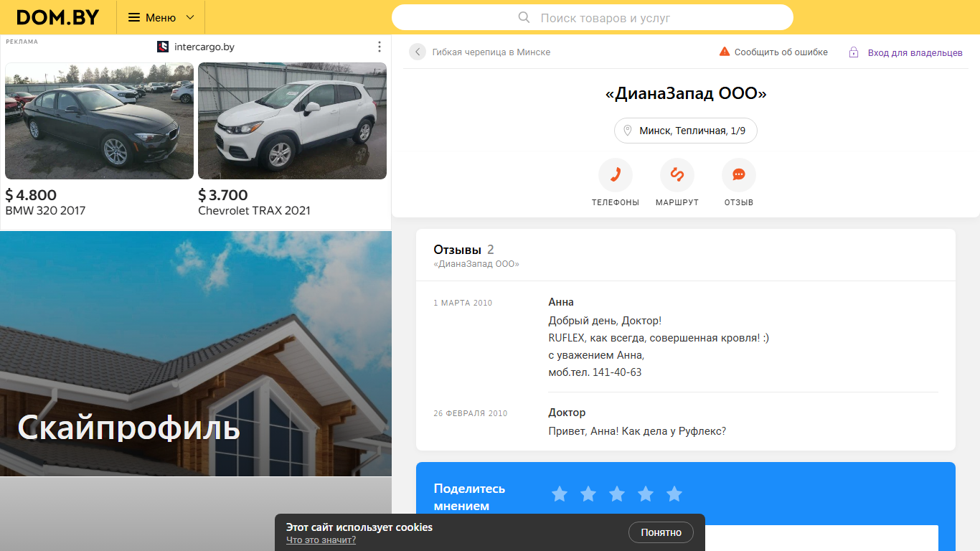
Task: Click the date 1 МАРТА 2010
Action: click(463, 303)
